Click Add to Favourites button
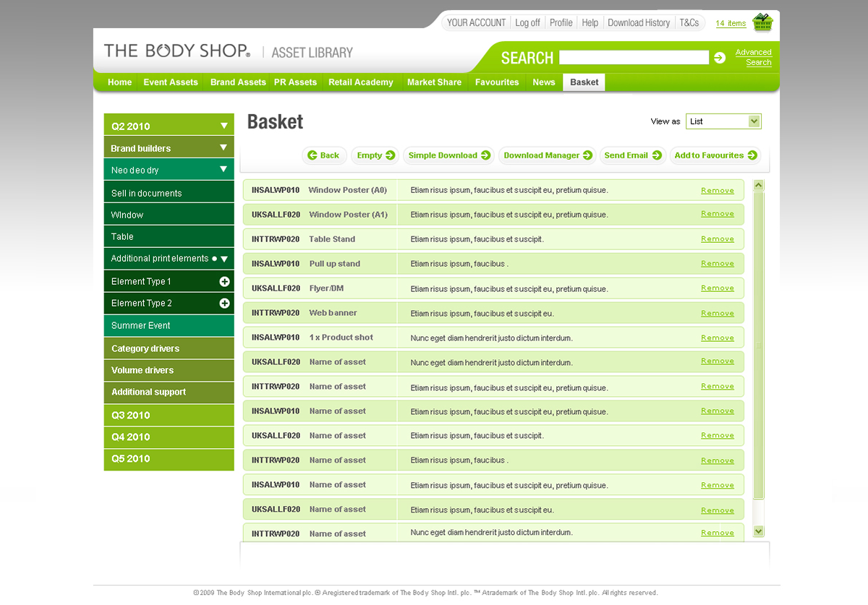This screenshot has height=605, width=868. pyautogui.click(x=715, y=155)
